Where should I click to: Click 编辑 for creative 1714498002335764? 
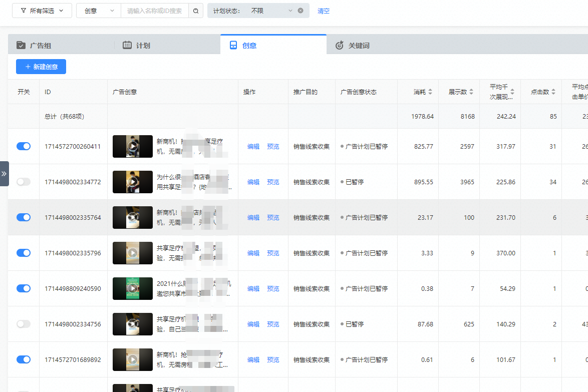pos(253,218)
